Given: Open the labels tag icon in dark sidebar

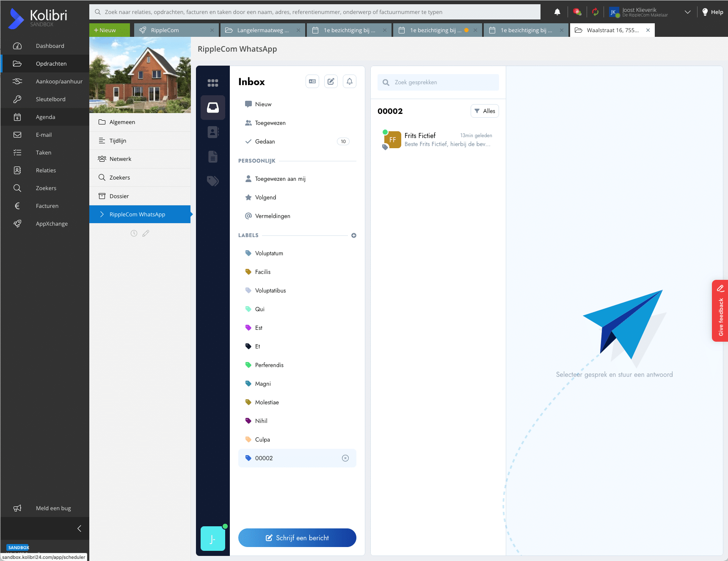Looking at the screenshot, I should point(213,181).
